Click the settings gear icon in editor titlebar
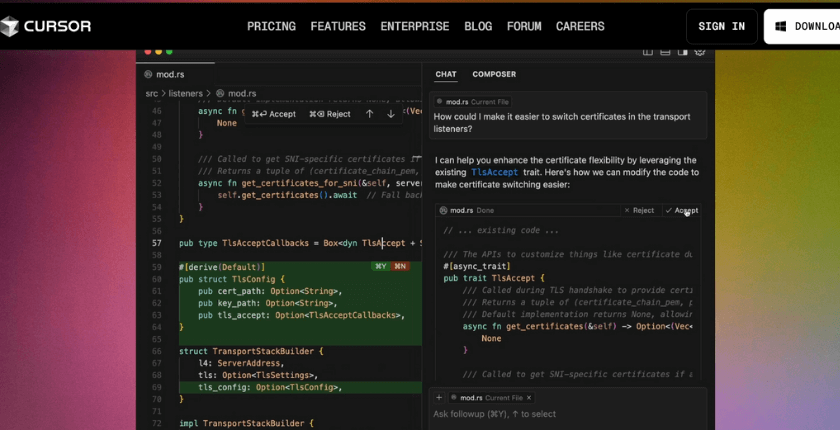Viewport: 840px width, 430px height. 700,51
